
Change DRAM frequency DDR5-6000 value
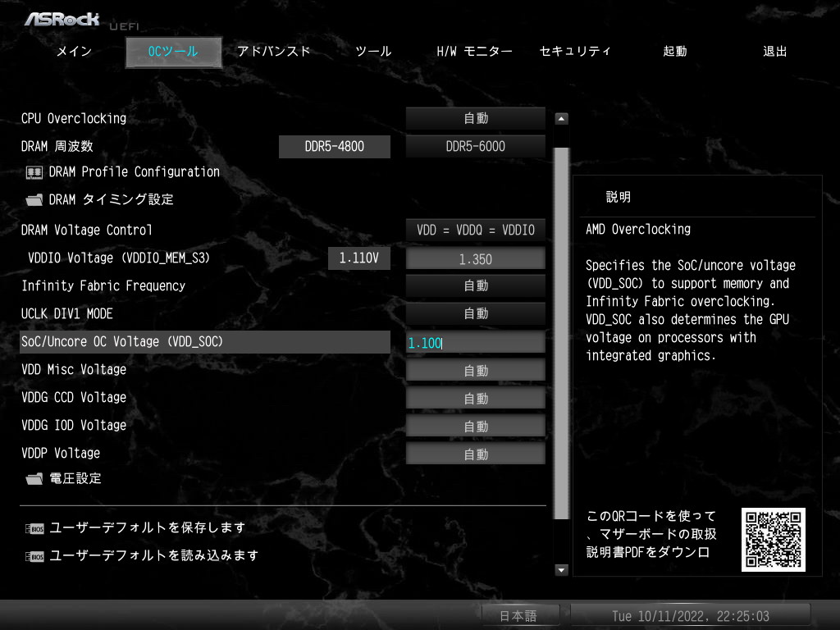(476, 146)
